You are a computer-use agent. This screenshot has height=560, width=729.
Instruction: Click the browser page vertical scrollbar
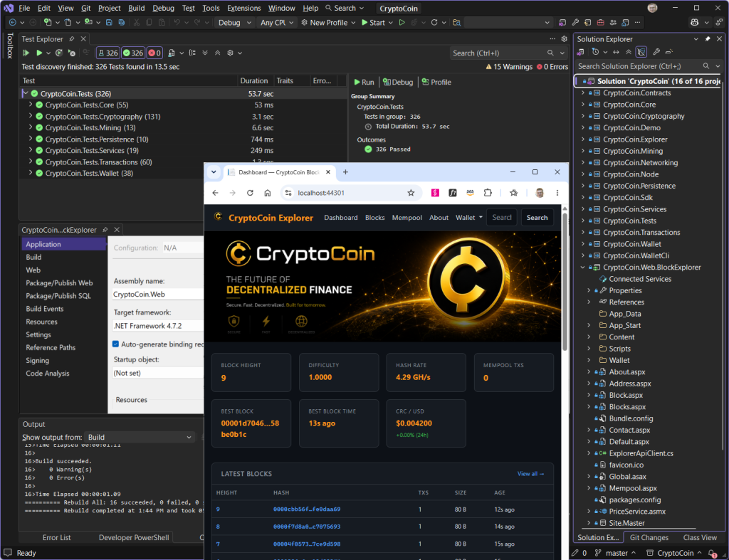point(565,283)
